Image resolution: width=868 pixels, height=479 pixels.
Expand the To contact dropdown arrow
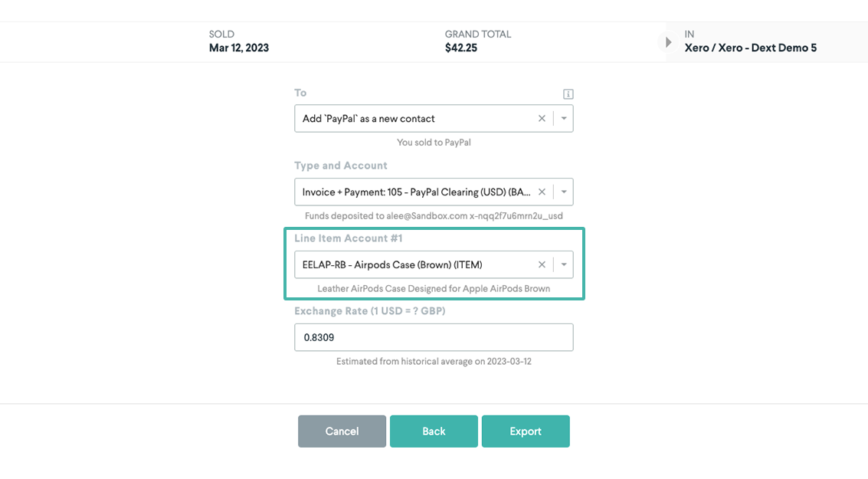tap(564, 118)
